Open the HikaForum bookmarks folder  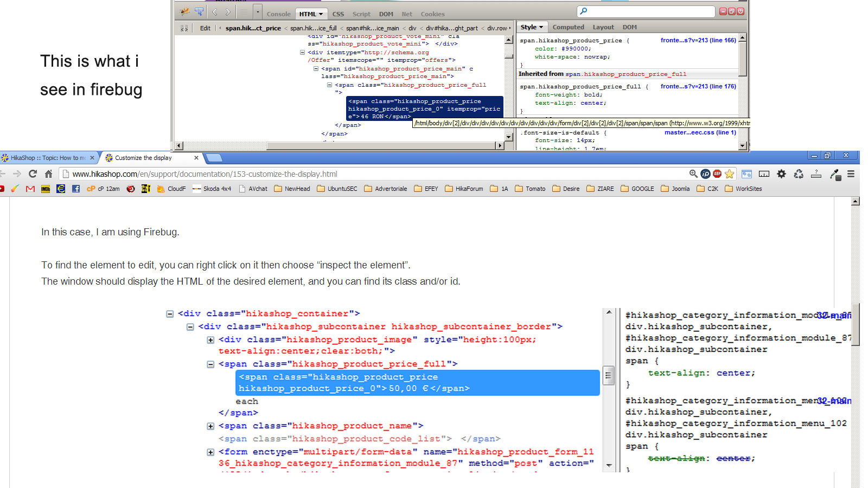tap(464, 189)
